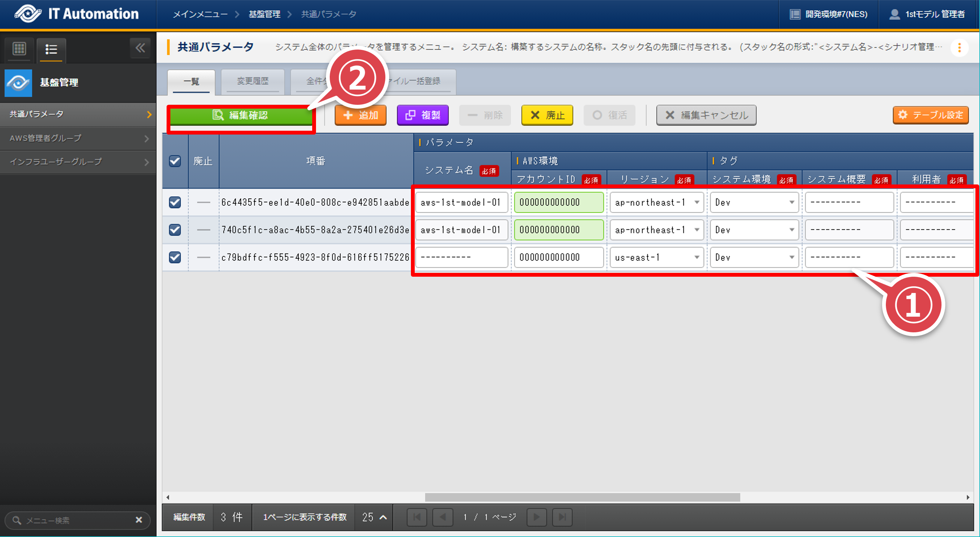Click the IT Automation logo
Image resolution: width=980 pixels, height=537 pixels.
click(77, 14)
